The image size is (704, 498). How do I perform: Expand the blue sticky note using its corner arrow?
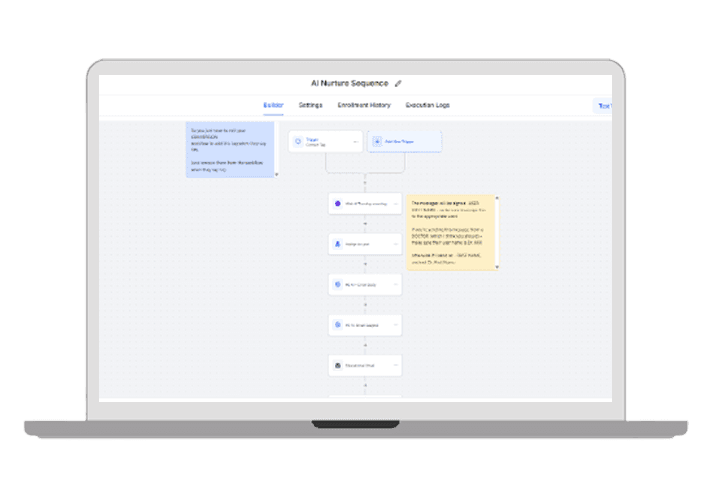pyautogui.click(x=276, y=173)
